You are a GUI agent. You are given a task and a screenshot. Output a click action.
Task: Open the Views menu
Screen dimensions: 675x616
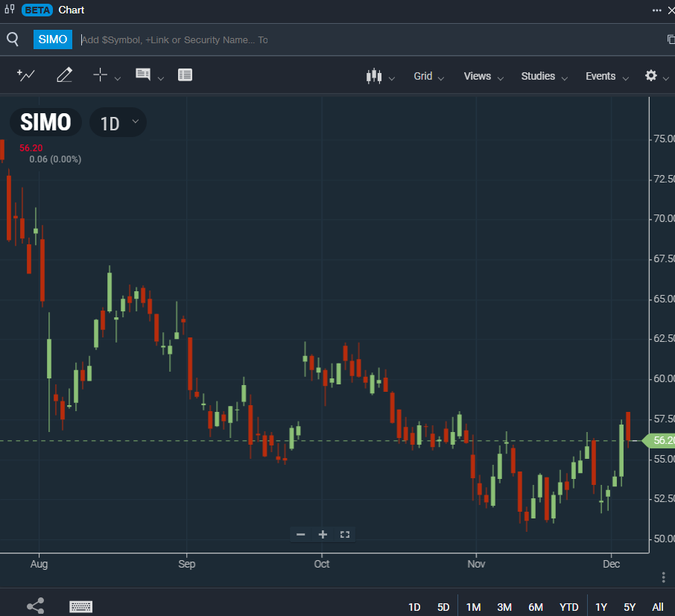[484, 76]
